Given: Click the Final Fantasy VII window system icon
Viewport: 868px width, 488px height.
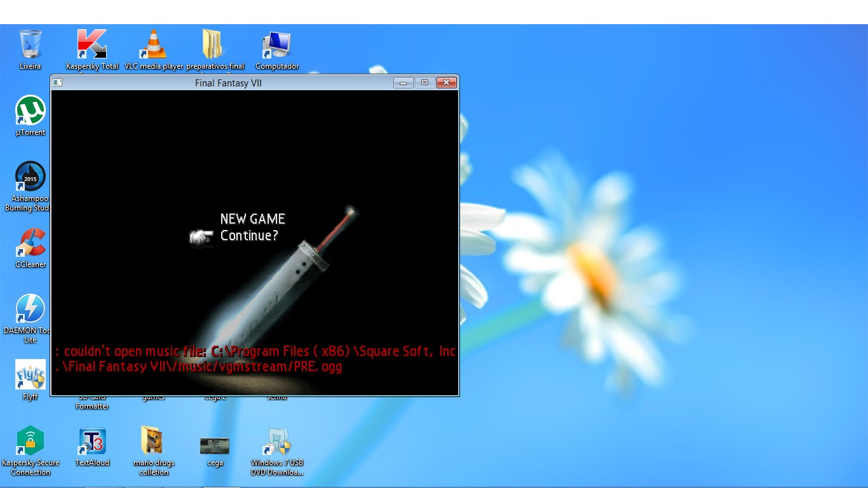Looking at the screenshot, I should click(x=57, y=83).
